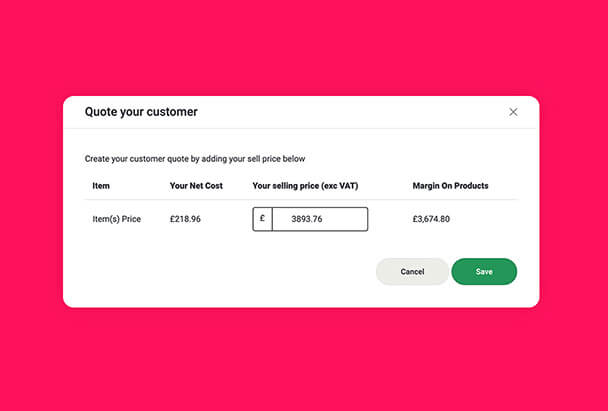Click the pink backdrop left of the dialog
The height and width of the screenshot is (411, 608).
coord(30,200)
